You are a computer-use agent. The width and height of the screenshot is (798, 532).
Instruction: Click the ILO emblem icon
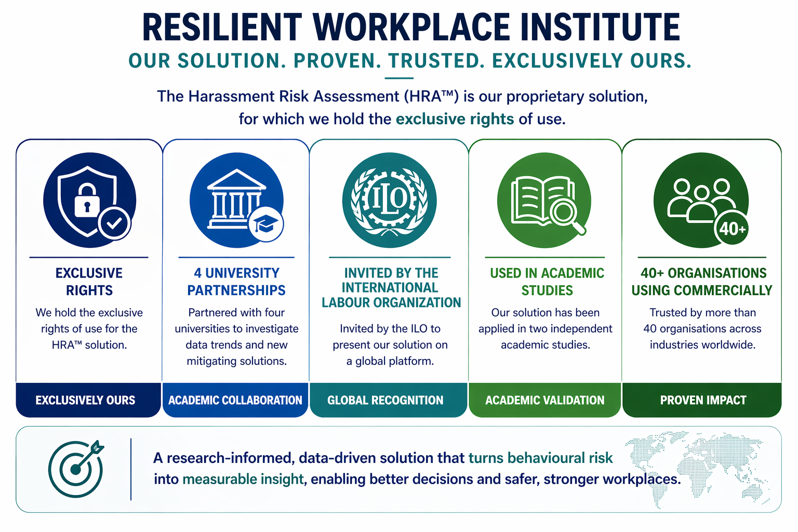click(390, 200)
